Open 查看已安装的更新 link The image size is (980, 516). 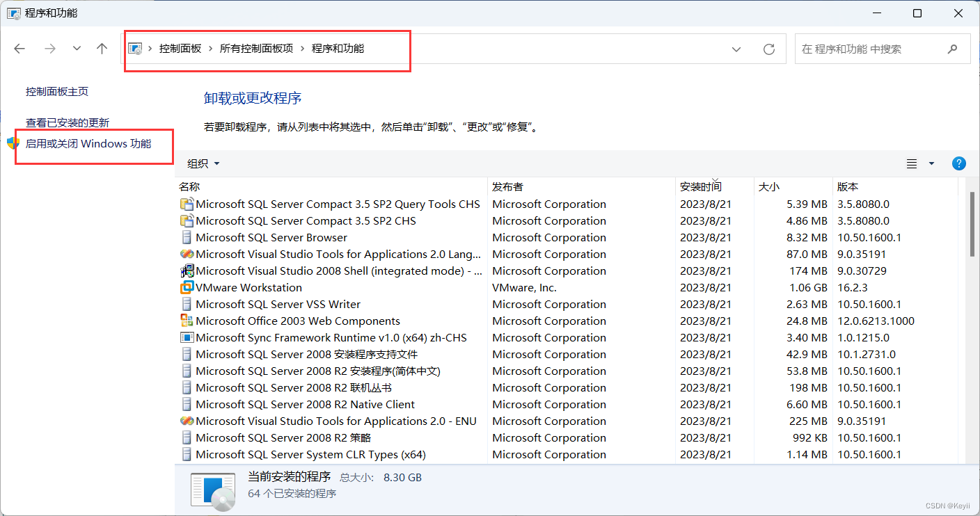pyautogui.click(x=68, y=123)
